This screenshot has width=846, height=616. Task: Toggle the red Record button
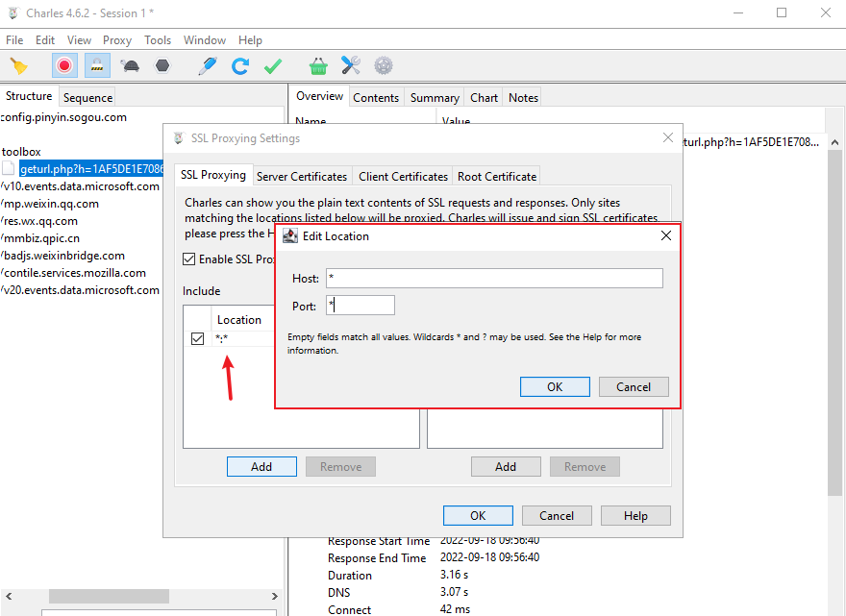[64, 65]
